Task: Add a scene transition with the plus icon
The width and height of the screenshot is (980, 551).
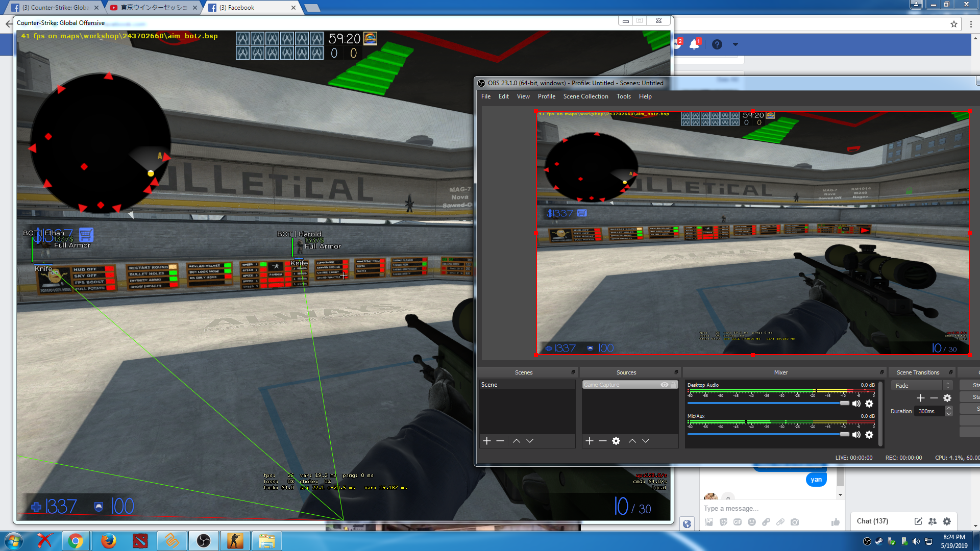Action: [921, 398]
